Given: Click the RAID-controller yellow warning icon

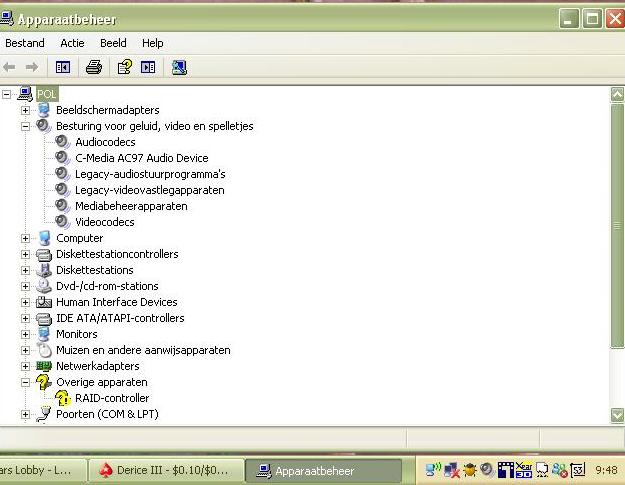Looking at the screenshot, I should pos(63,398).
